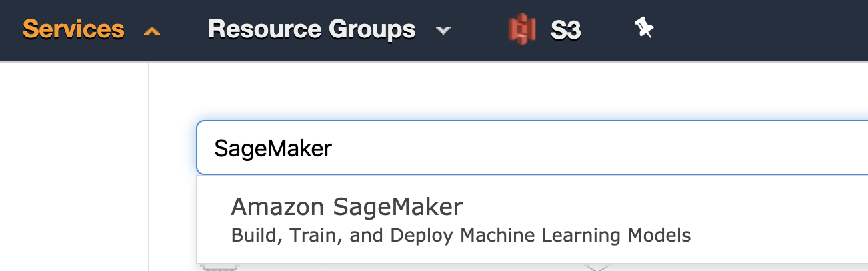Image resolution: width=868 pixels, height=271 pixels.
Task: Expand the Resource Groups chevron
Action: (x=443, y=31)
